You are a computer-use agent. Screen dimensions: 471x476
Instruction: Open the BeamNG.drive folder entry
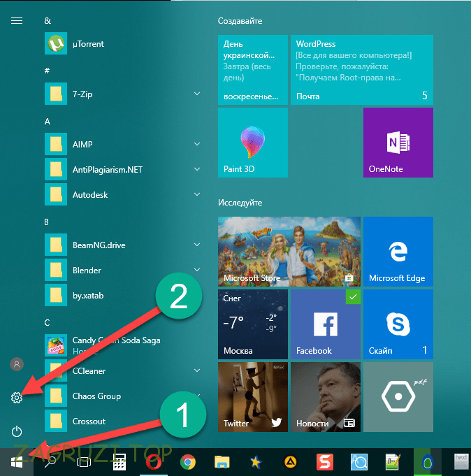pyautogui.click(x=122, y=245)
